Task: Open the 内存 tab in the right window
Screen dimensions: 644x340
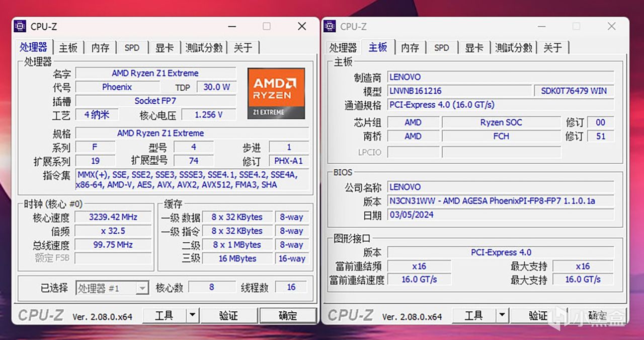Action: 410,47
